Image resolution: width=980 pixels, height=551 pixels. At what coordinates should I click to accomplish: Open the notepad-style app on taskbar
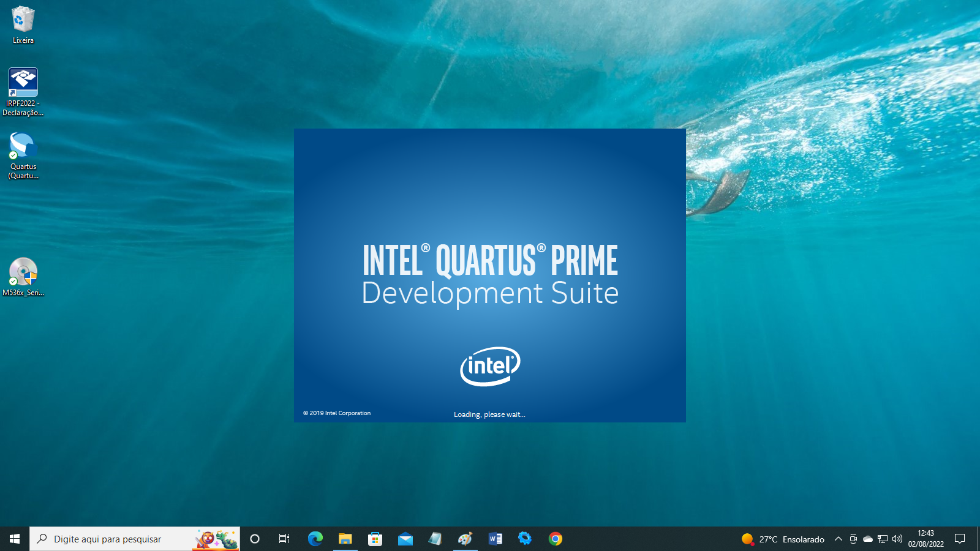tap(435, 539)
